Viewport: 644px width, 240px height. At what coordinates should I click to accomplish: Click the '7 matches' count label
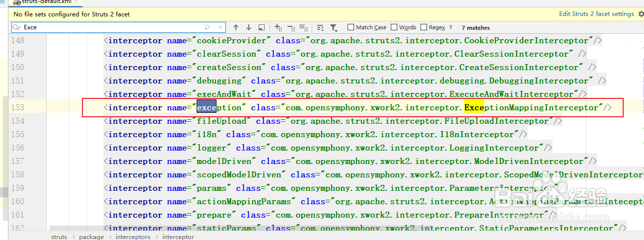tap(476, 28)
